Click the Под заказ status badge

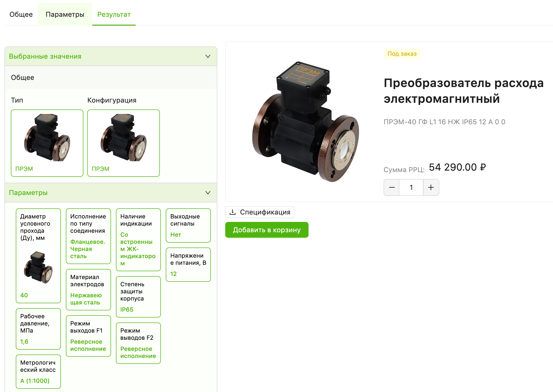point(402,54)
